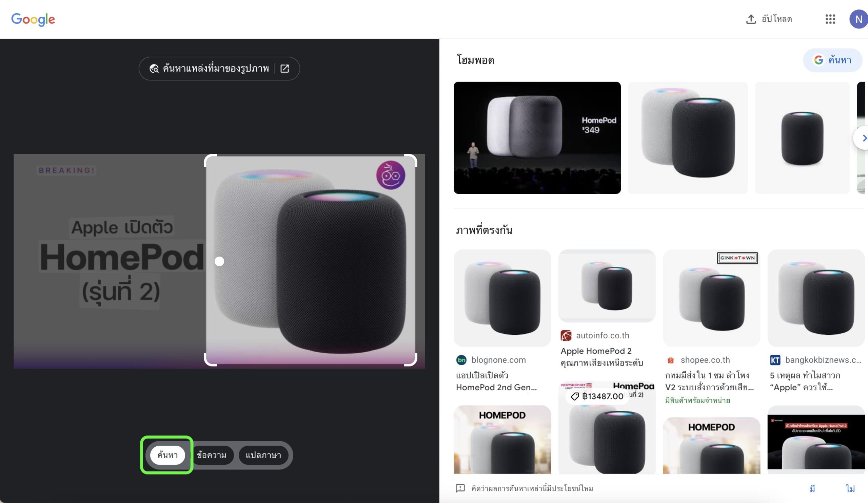Select the ค้นหา search mode

point(167,455)
